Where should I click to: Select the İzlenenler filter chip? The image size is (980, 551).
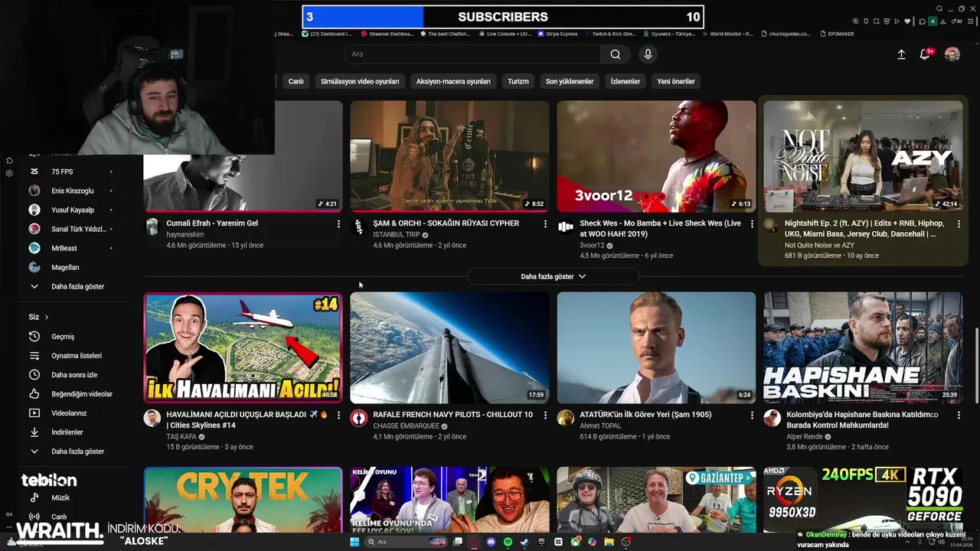coord(626,81)
